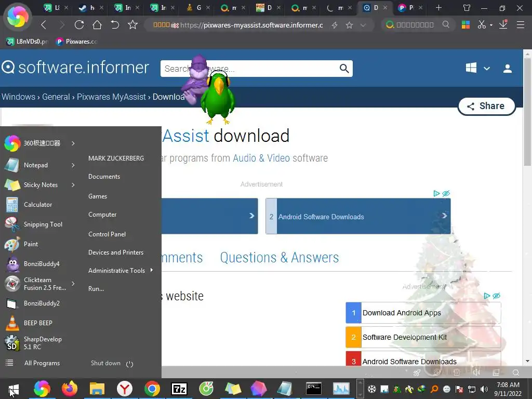Open Firefox from the taskbar
Image resolution: width=532 pixels, height=399 pixels.
(70, 389)
